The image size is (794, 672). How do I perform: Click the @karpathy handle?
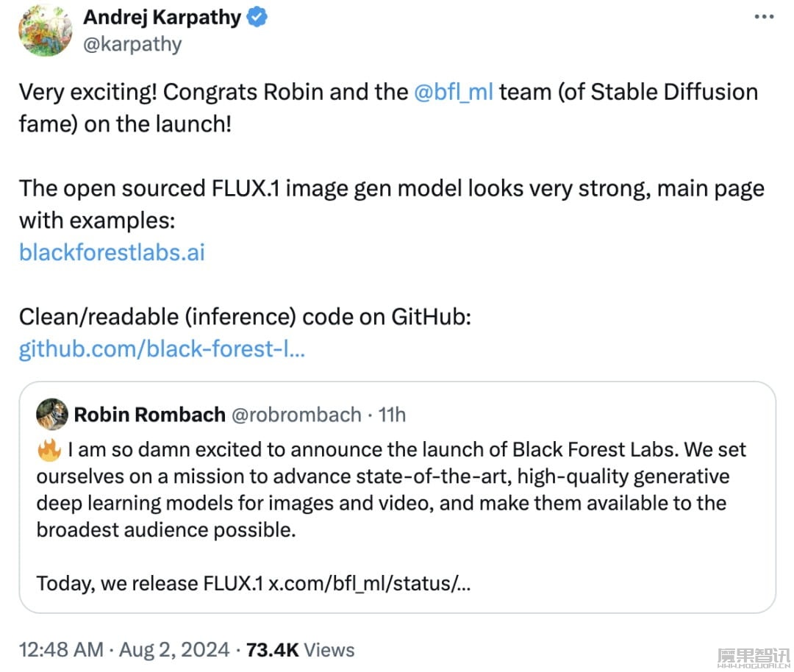click(x=132, y=45)
